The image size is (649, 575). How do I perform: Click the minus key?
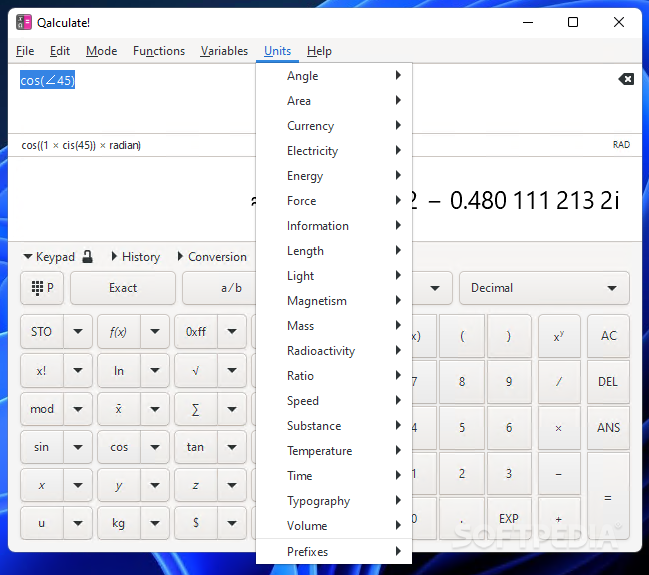pos(559,474)
